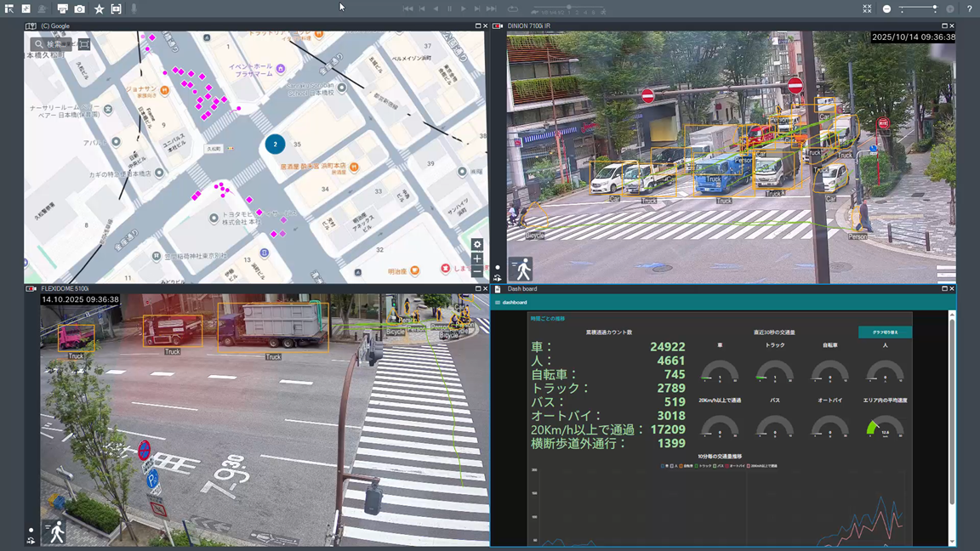
Task: Maximize the Dash board pane
Action: coord(943,289)
